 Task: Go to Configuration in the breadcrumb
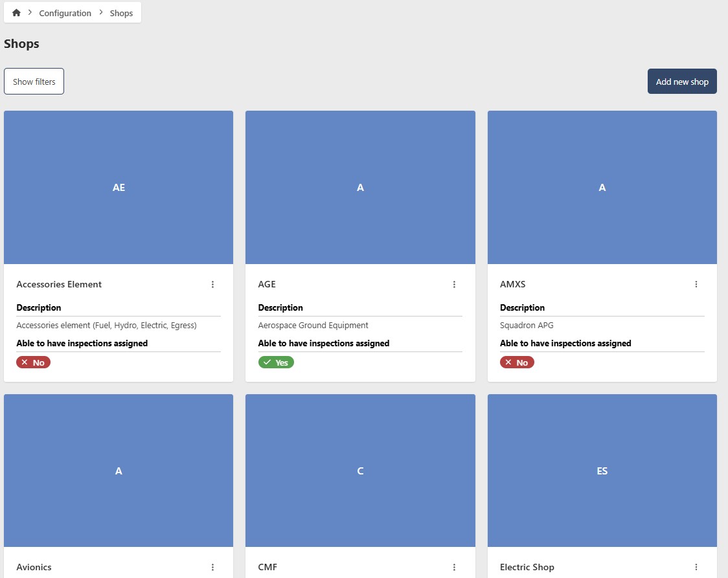click(x=65, y=13)
